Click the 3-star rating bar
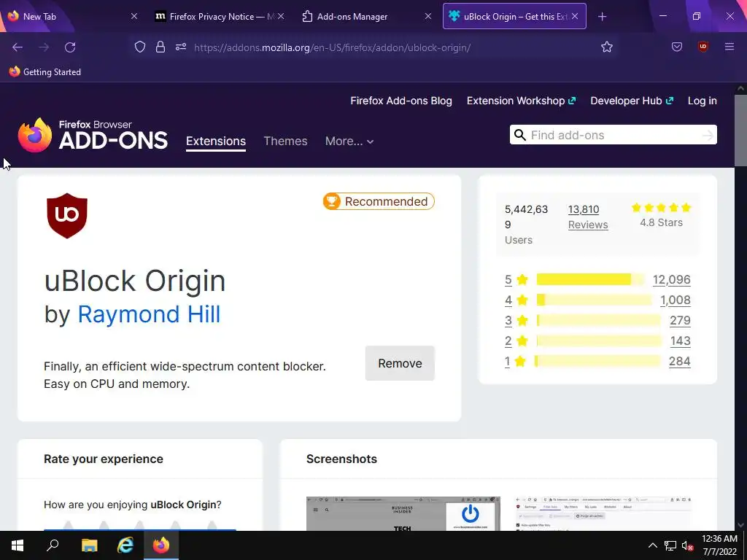The width and height of the screenshot is (747, 560). click(x=599, y=321)
